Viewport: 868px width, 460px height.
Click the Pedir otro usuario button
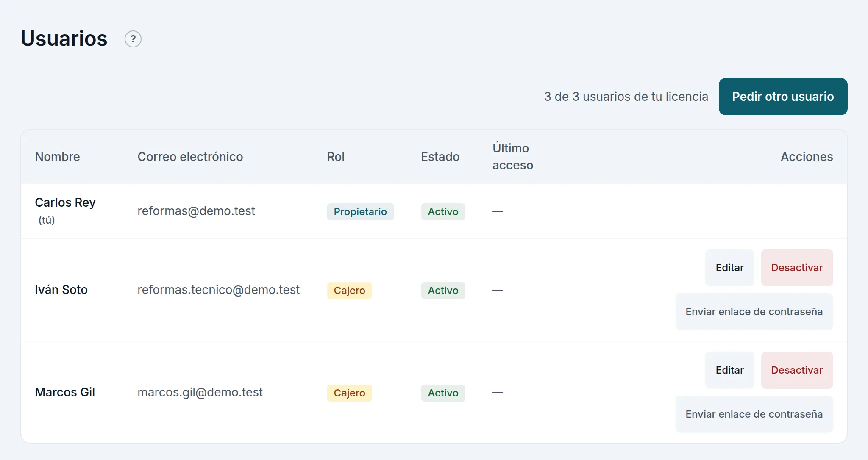tap(783, 97)
